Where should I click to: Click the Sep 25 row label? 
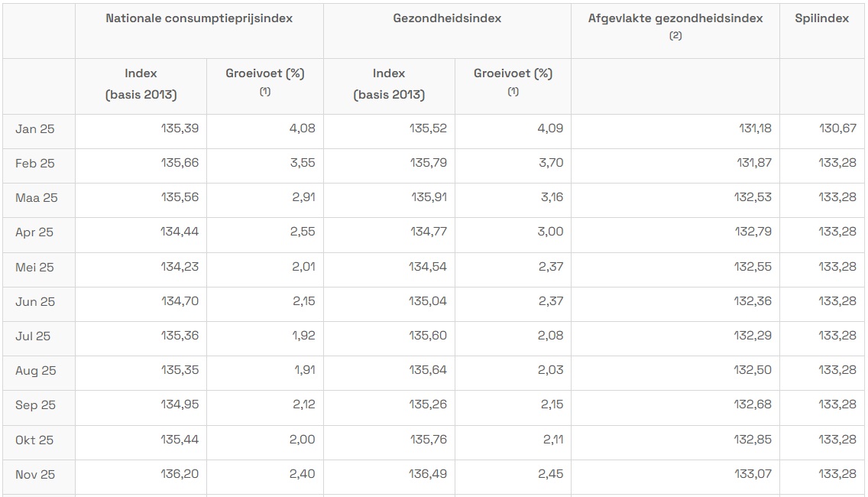point(36,405)
